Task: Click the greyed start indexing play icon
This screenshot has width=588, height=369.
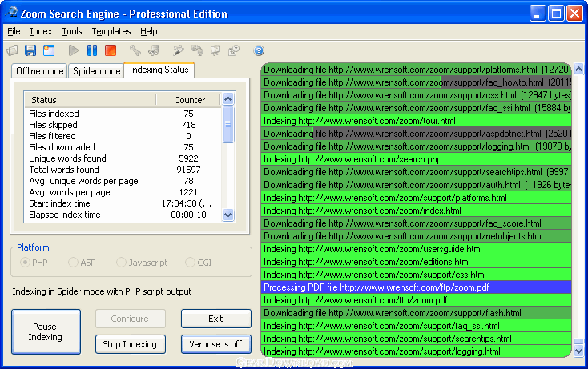Action: pyautogui.click(x=74, y=50)
